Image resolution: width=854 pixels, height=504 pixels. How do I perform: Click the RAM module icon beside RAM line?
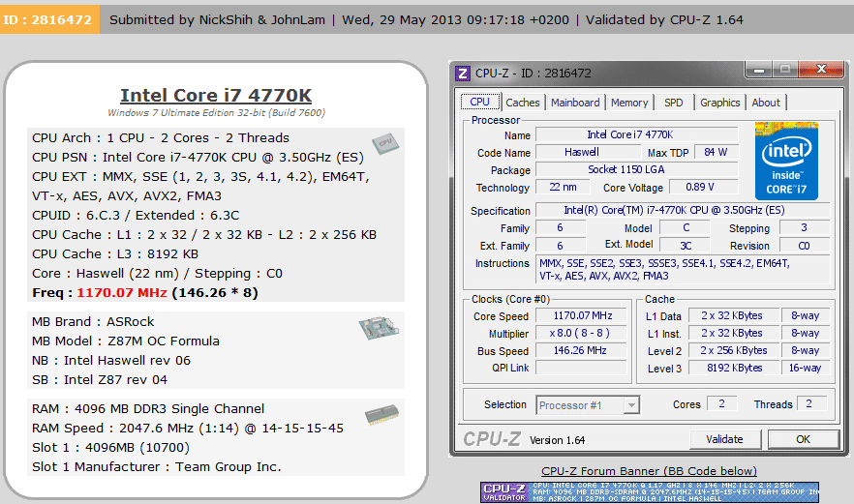click(381, 415)
